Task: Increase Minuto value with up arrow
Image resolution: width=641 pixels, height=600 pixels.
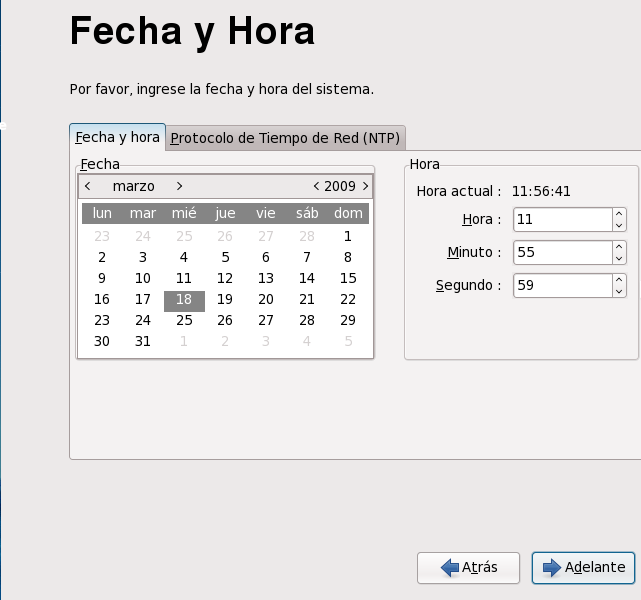Action: (619, 247)
